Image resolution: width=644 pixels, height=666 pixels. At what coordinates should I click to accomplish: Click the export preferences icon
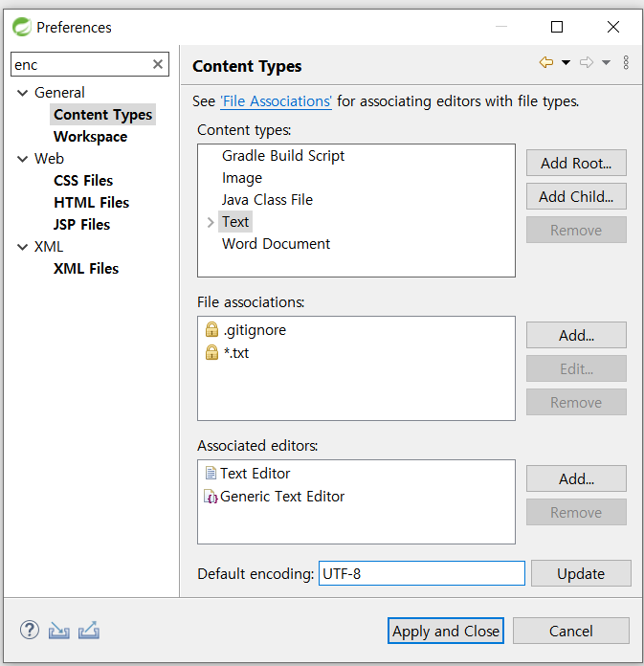(89, 631)
